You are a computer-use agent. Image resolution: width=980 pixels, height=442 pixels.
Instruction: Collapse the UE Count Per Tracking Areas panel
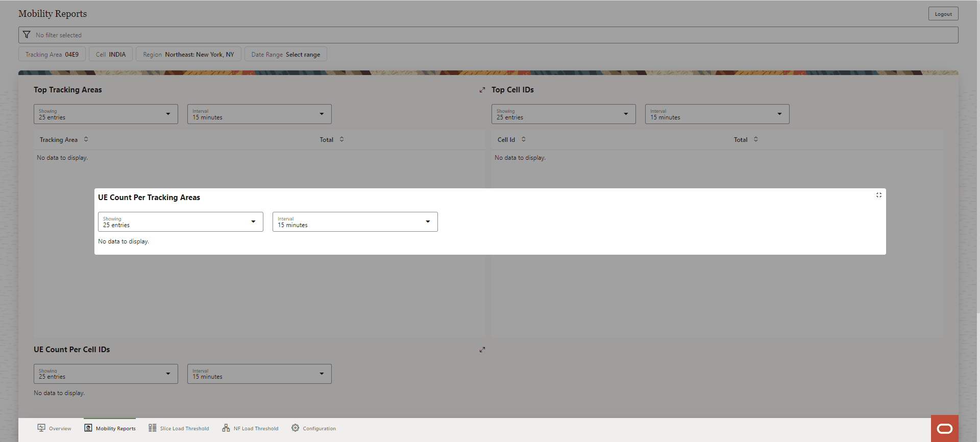(x=879, y=195)
